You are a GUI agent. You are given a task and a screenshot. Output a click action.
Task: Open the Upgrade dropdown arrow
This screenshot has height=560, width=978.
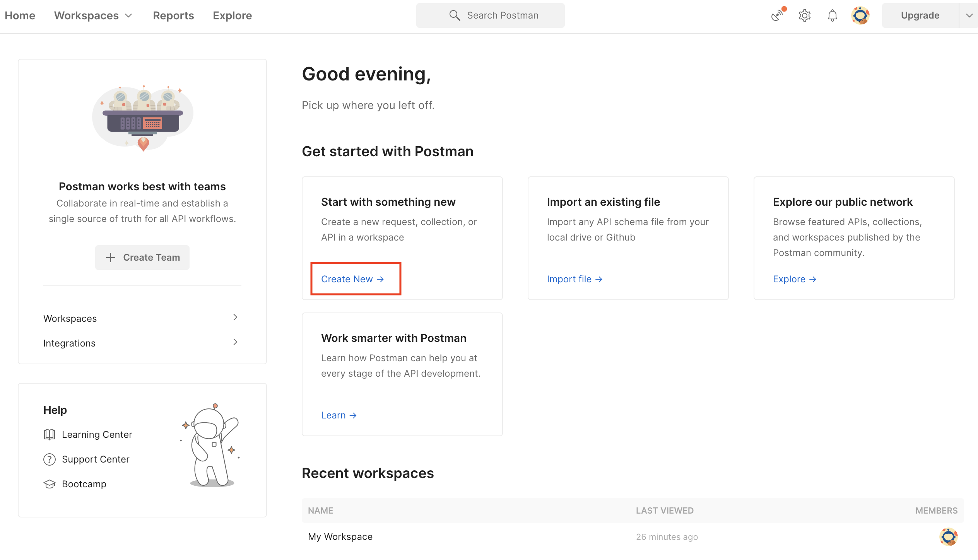[969, 15]
